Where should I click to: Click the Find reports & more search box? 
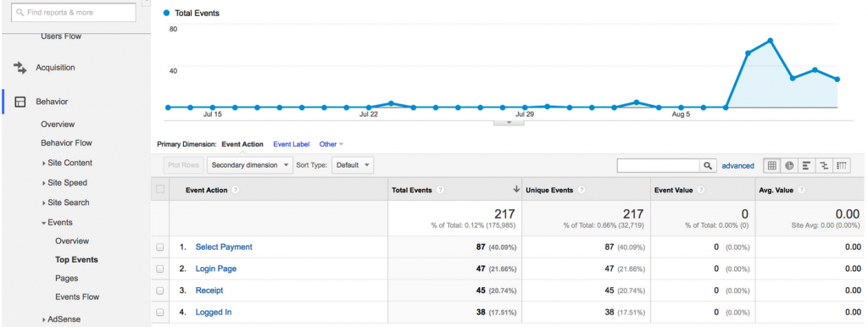point(74,12)
